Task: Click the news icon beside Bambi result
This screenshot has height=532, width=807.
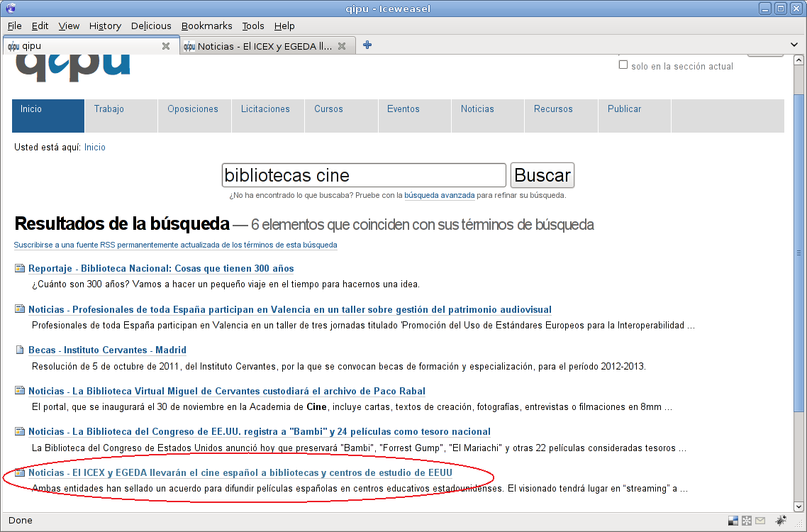Action: tap(20, 431)
